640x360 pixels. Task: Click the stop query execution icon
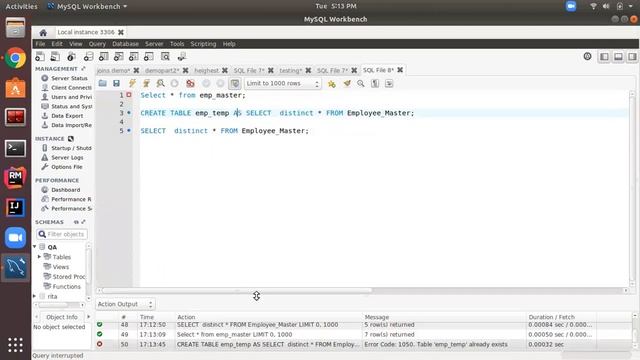coord(174,83)
